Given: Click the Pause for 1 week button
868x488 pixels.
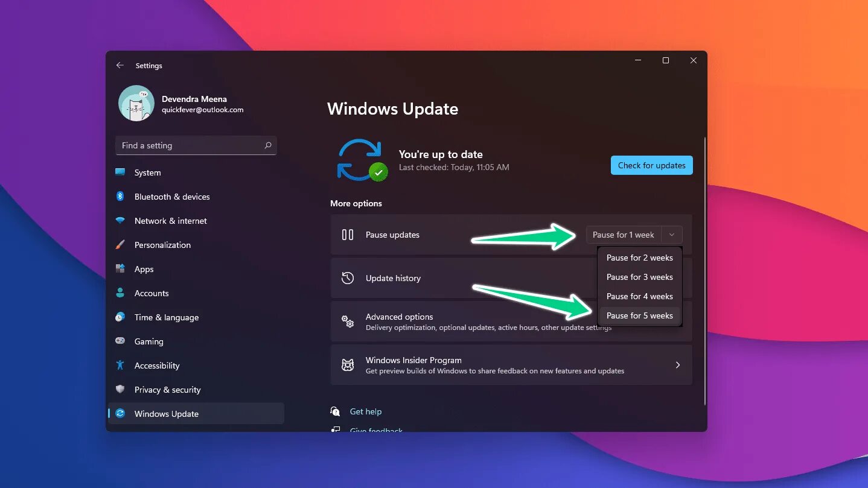Looking at the screenshot, I should click(624, 235).
